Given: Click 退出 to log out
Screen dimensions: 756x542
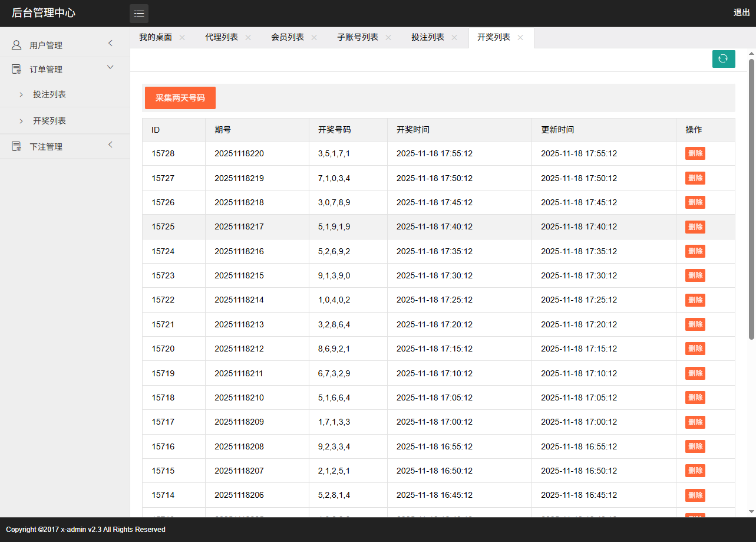Looking at the screenshot, I should (x=741, y=12).
